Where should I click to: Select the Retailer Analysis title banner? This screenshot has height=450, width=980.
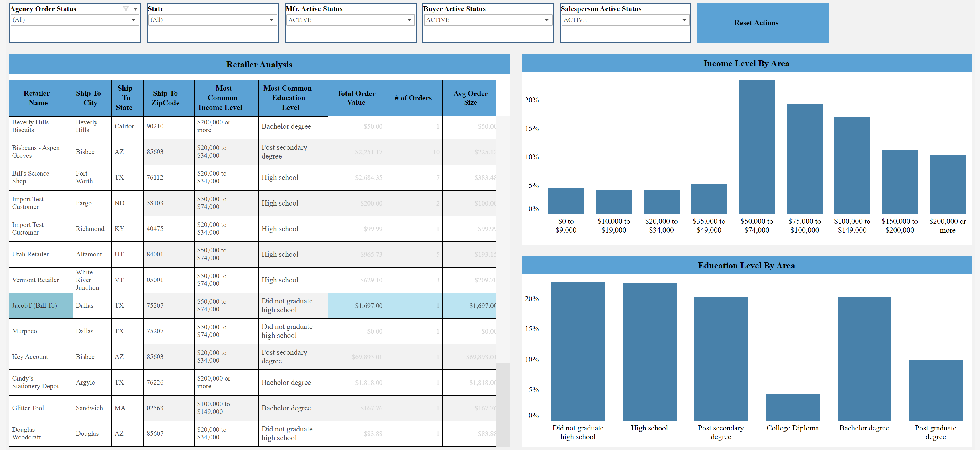coord(259,64)
